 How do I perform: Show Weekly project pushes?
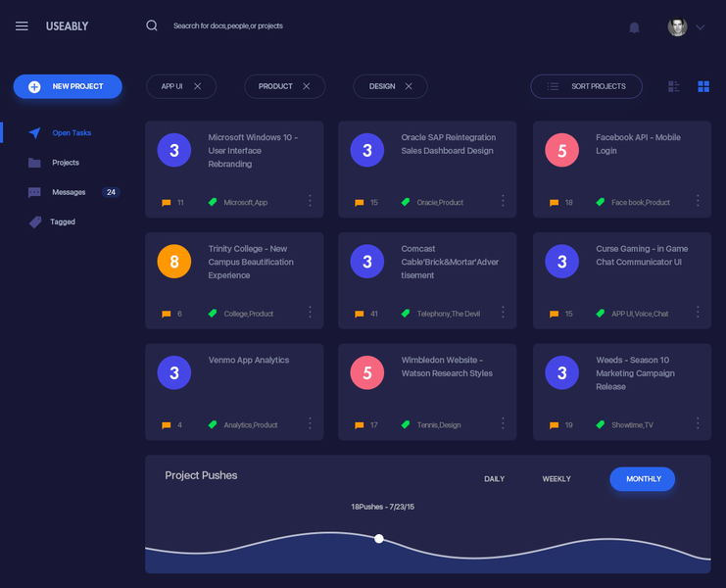pyautogui.click(x=557, y=479)
